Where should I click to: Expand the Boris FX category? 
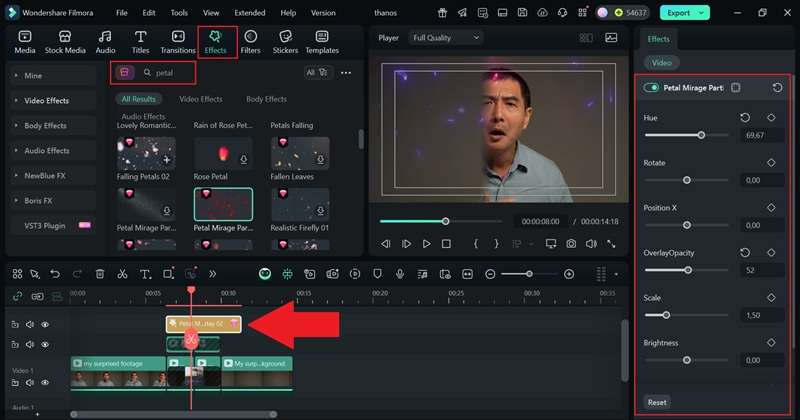53,201
